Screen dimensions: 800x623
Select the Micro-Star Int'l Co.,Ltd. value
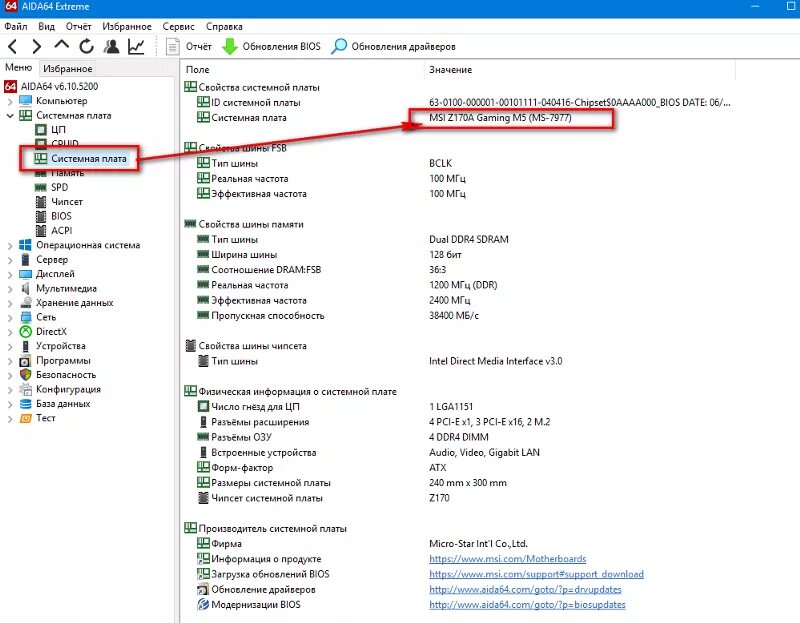tap(479, 544)
